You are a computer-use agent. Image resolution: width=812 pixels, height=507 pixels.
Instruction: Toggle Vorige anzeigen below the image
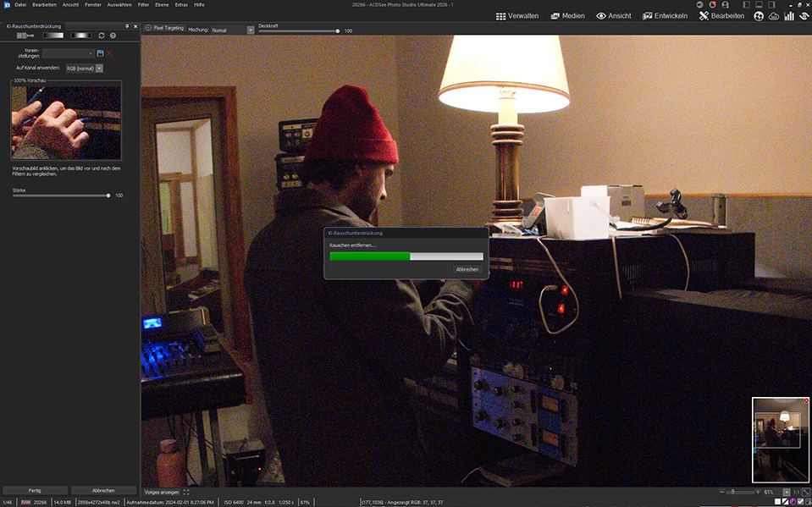click(x=161, y=492)
